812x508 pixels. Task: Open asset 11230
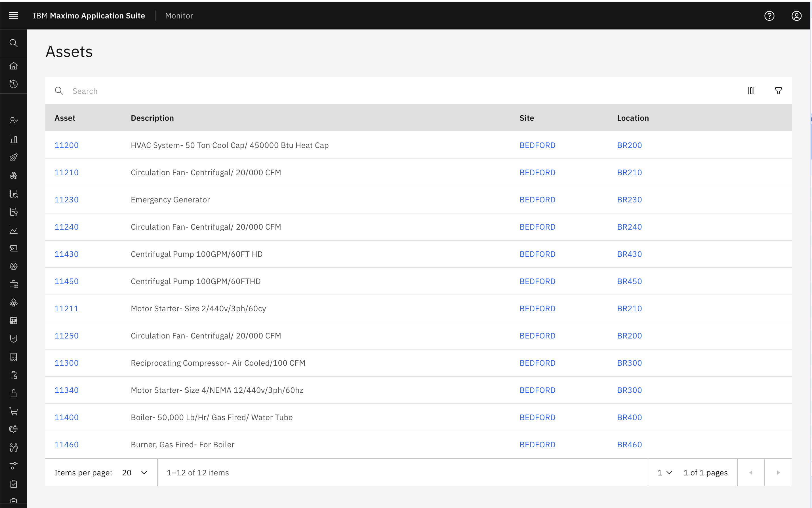(x=67, y=200)
